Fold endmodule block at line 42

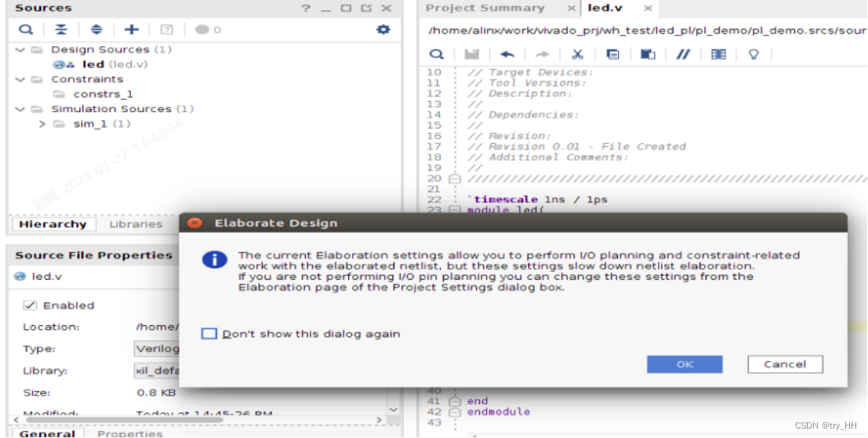[x=455, y=412]
